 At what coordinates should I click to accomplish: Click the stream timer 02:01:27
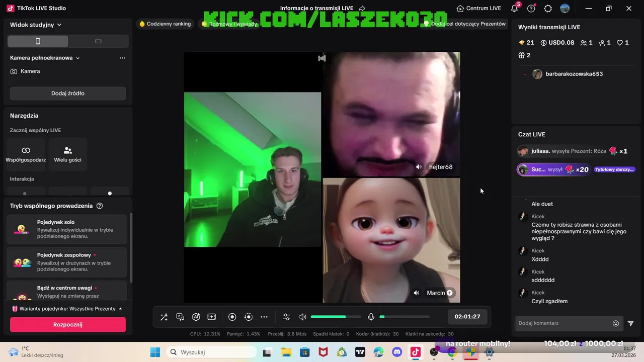pyautogui.click(x=467, y=317)
